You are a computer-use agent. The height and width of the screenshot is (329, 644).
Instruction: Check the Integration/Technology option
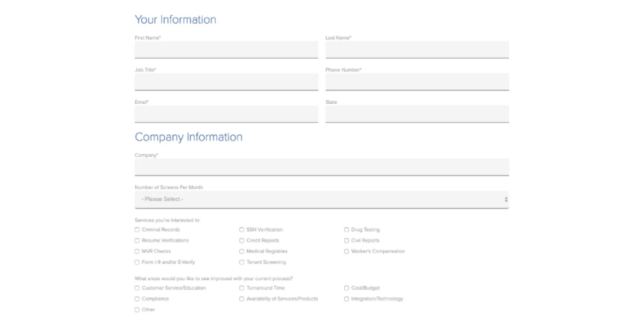click(347, 299)
